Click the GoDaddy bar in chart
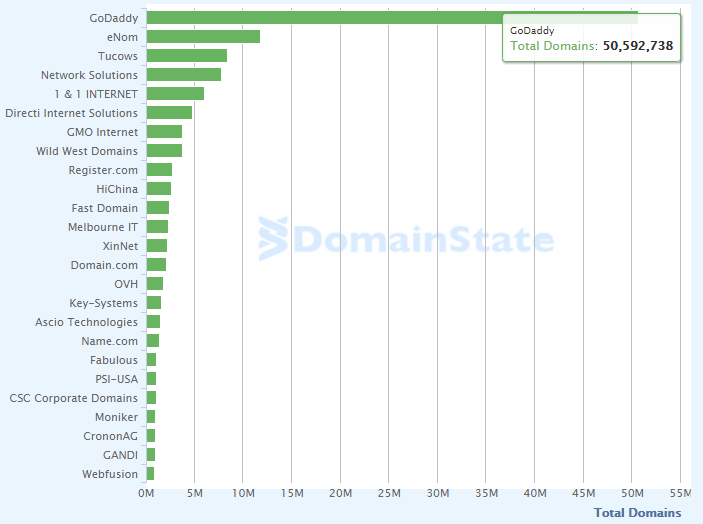The height and width of the screenshot is (524, 703). point(392,18)
